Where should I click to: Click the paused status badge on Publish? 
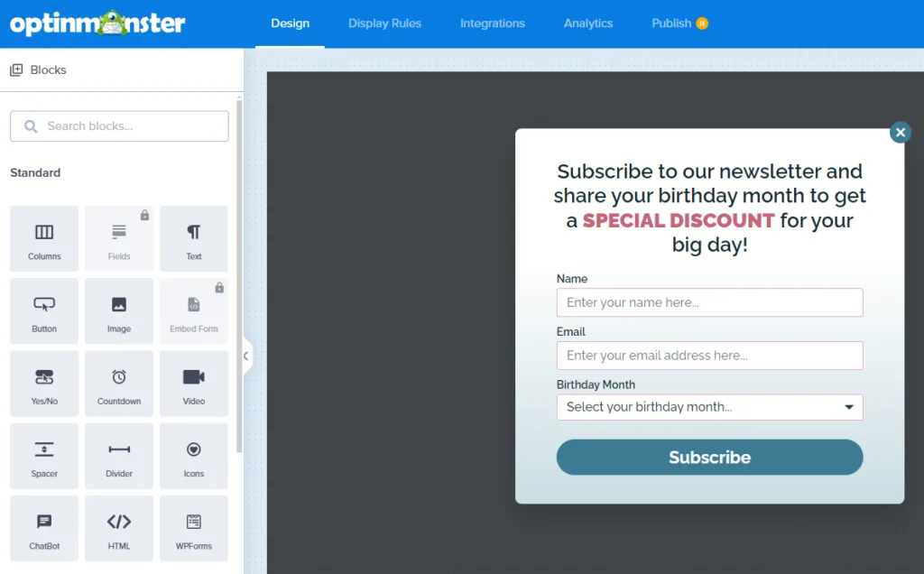click(x=702, y=23)
